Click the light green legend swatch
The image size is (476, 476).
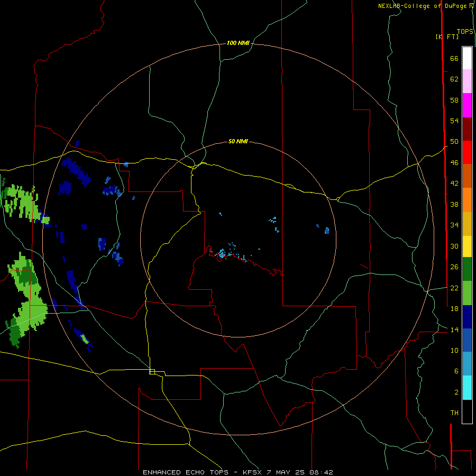[467, 293]
